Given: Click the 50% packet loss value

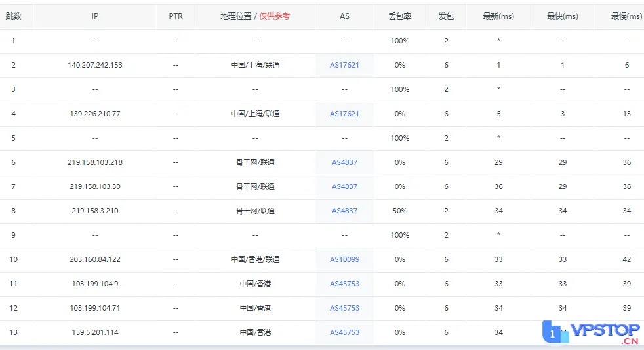Looking at the screenshot, I should [x=399, y=211].
